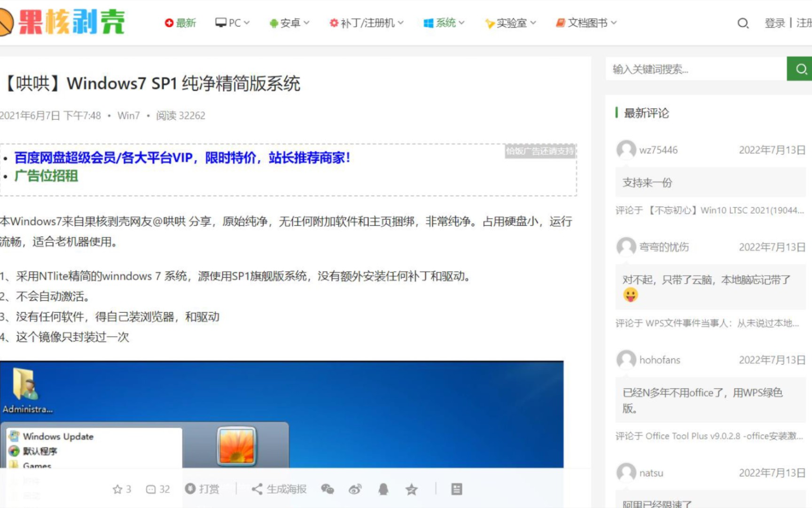The width and height of the screenshot is (812, 508).
Task: Share the article to Weibo
Action: click(x=355, y=489)
